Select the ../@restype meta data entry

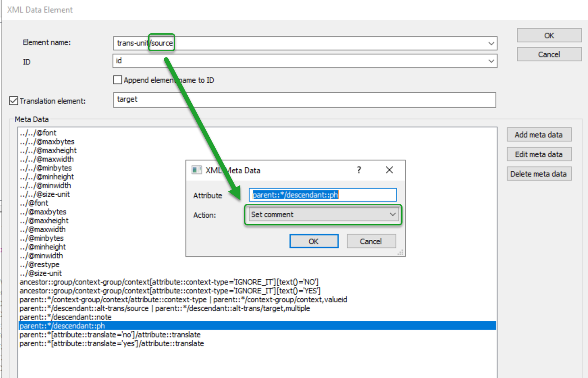40,264
